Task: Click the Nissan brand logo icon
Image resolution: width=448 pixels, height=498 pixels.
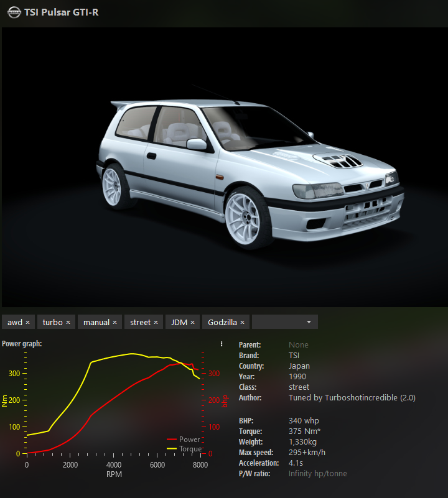Action: [x=14, y=12]
